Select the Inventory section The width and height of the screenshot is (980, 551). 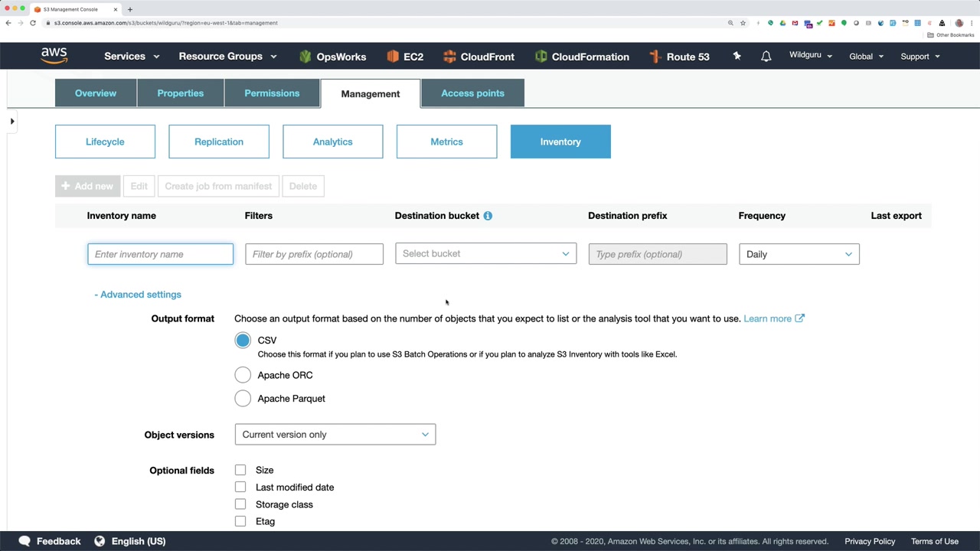coord(560,142)
